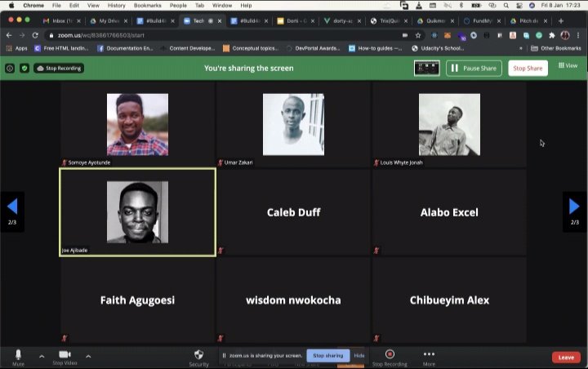Open Udacity's School bookmark
The width and height of the screenshot is (588, 369).
tap(438, 48)
